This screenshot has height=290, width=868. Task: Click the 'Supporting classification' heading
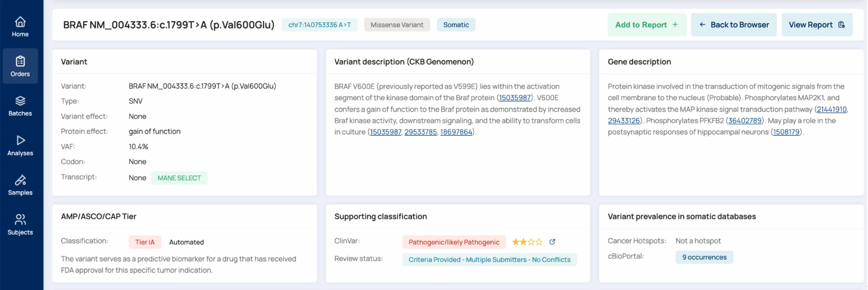(x=380, y=216)
